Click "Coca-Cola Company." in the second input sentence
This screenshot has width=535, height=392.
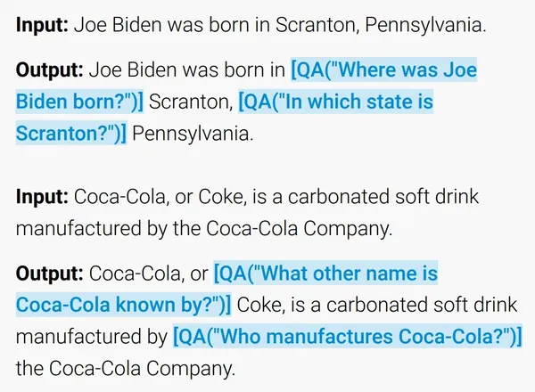click(300, 228)
